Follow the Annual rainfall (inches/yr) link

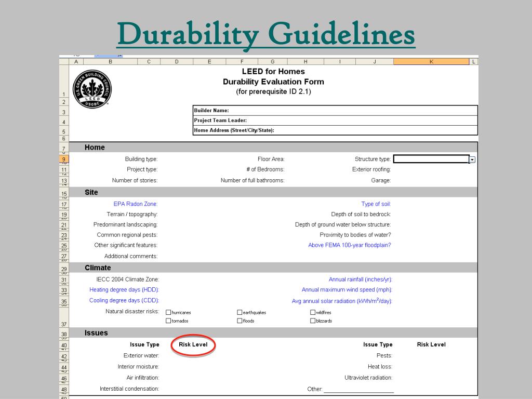coord(361,280)
